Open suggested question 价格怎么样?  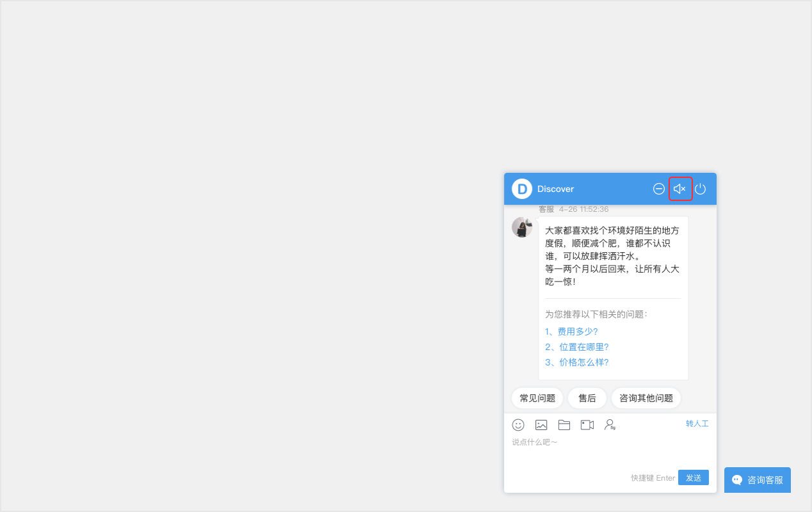tap(576, 362)
